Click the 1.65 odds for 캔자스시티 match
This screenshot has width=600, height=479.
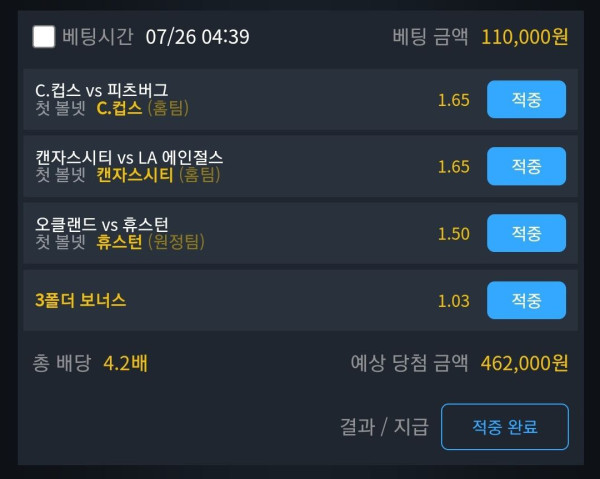453,167
